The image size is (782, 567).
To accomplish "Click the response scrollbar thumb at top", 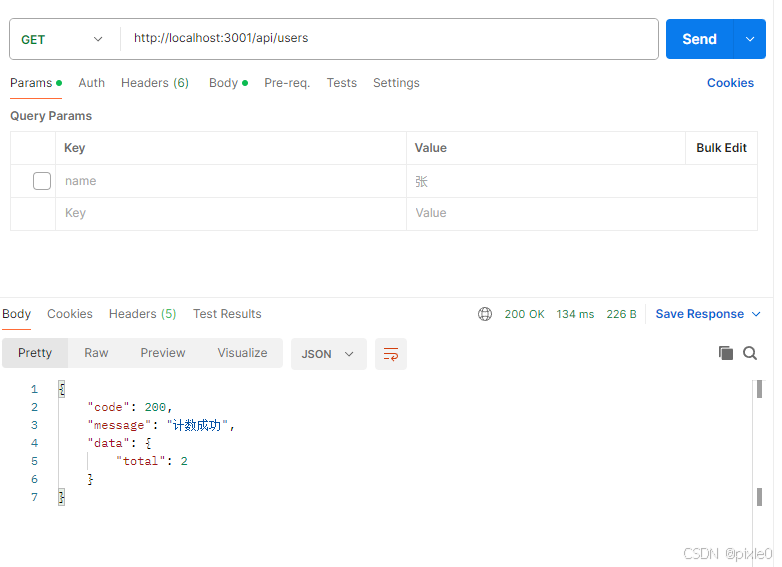I will pyautogui.click(x=759, y=389).
